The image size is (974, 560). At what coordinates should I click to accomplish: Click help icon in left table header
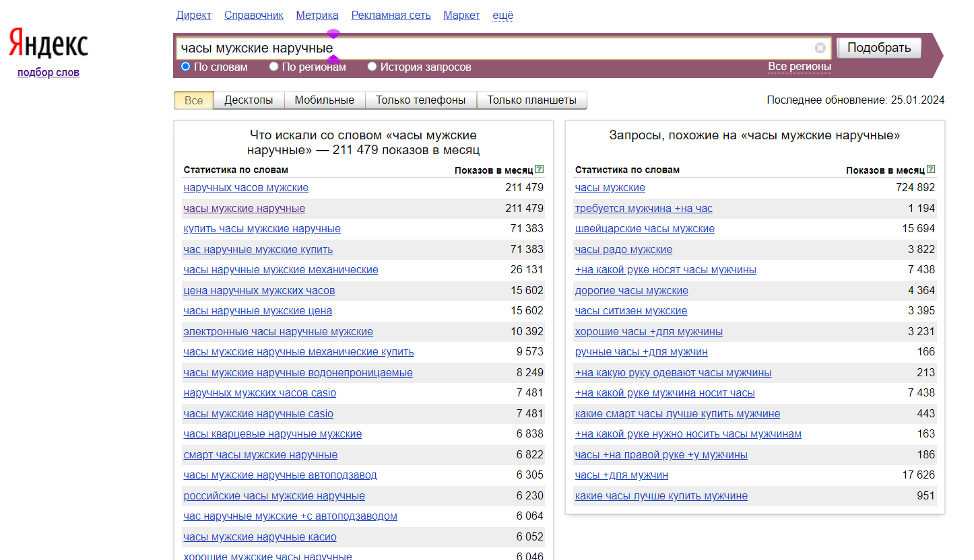[539, 170]
